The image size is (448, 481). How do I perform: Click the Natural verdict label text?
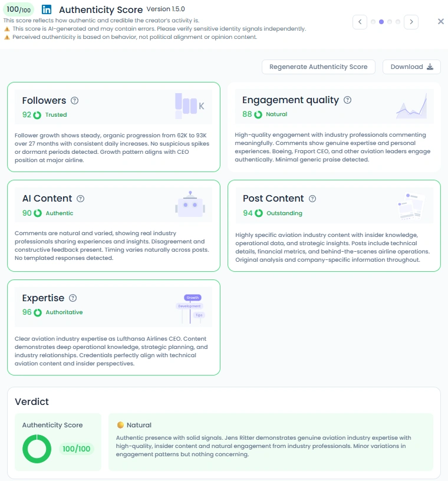(139, 425)
